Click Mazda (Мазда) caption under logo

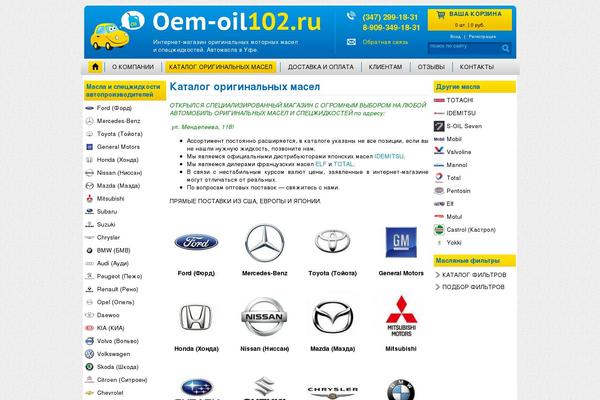click(333, 349)
